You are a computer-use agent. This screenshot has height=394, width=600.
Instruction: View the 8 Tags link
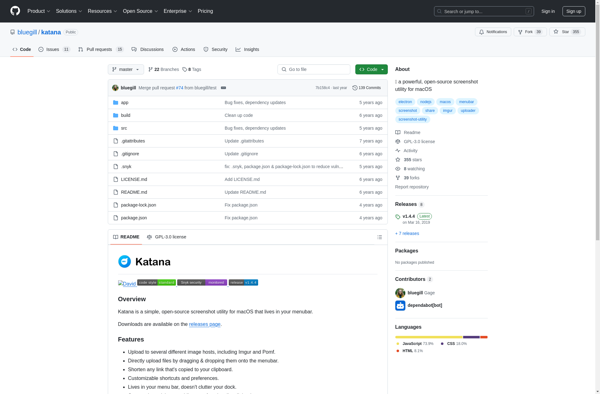click(192, 69)
